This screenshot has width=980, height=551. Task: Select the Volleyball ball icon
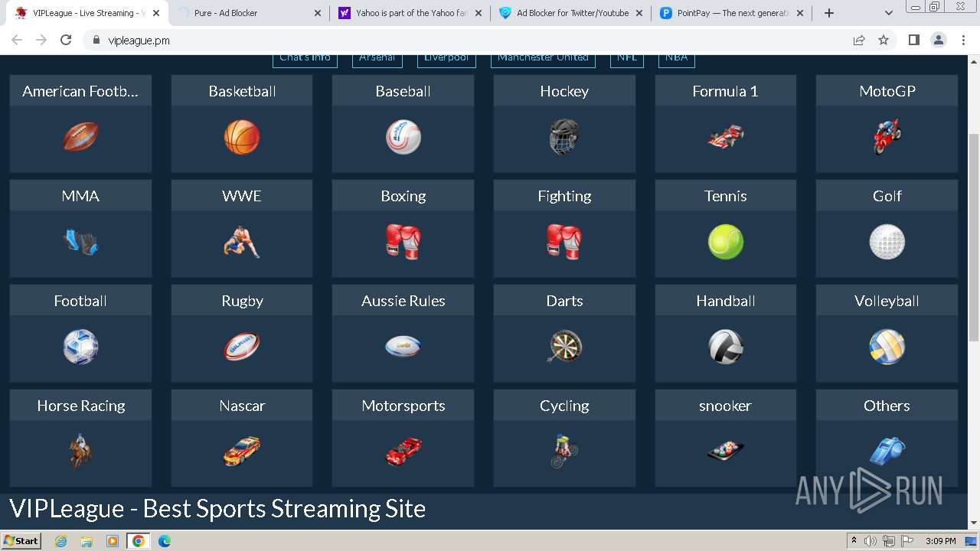pyautogui.click(x=887, y=347)
